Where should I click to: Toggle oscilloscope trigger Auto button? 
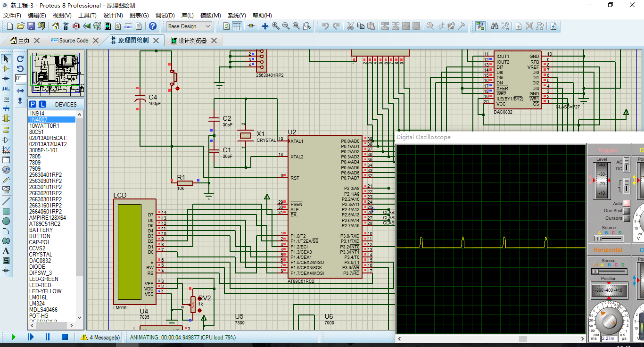[x=627, y=203]
